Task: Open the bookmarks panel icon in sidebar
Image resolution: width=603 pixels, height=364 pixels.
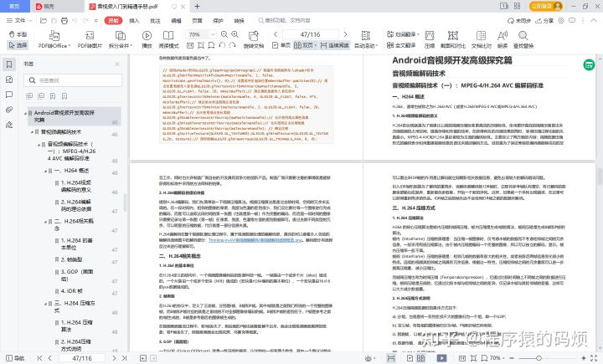Action: (9, 64)
